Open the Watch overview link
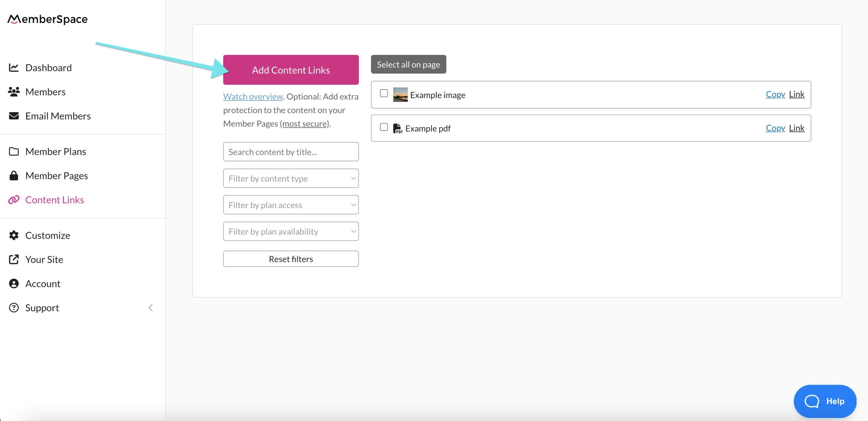 point(253,97)
